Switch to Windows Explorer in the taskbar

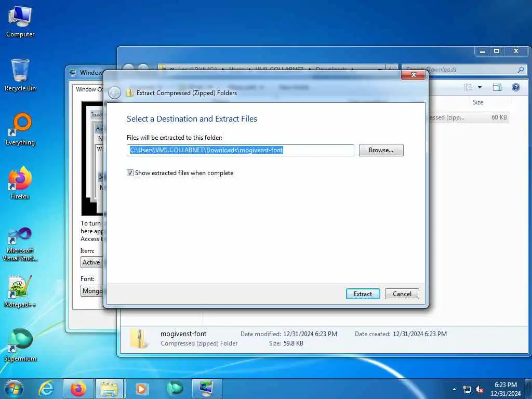click(x=110, y=389)
